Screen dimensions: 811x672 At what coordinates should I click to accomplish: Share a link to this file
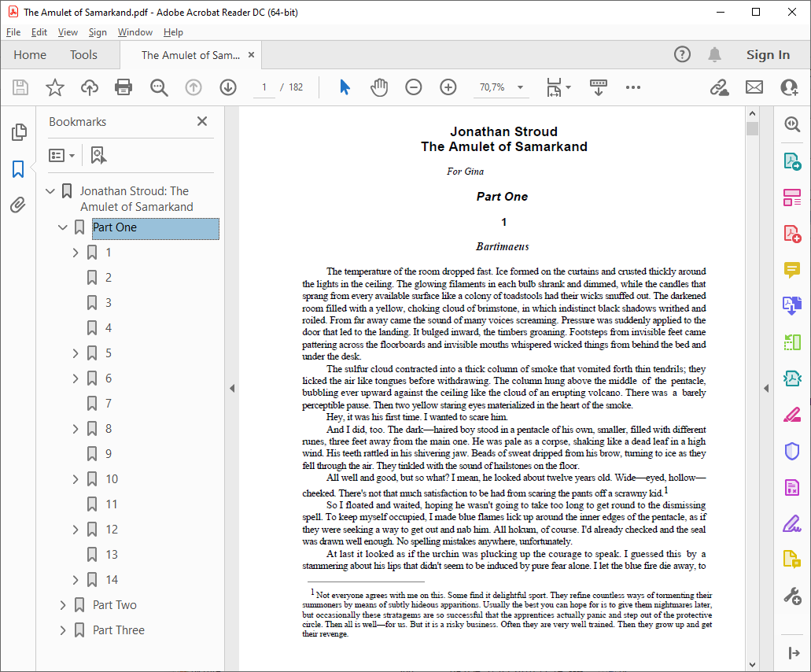coord(719,87)
